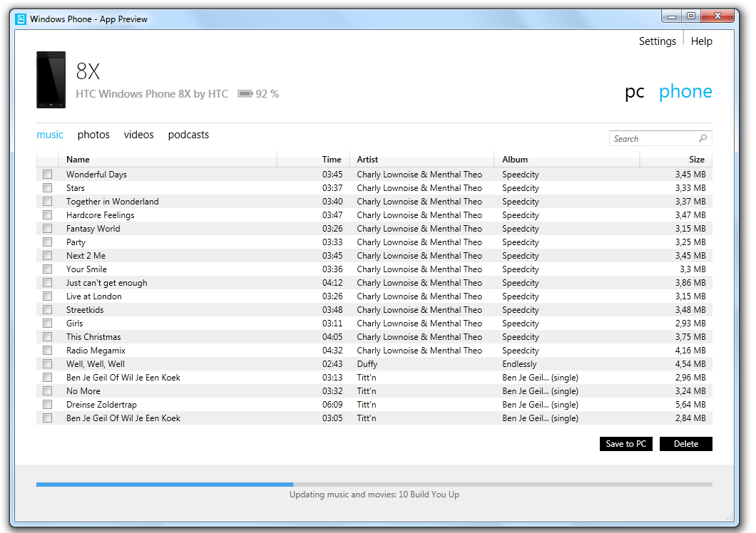This screenshot has width=756, height=533.
Task: Select the Next 2 Me checkbox
Action: [x=47, y=255]
